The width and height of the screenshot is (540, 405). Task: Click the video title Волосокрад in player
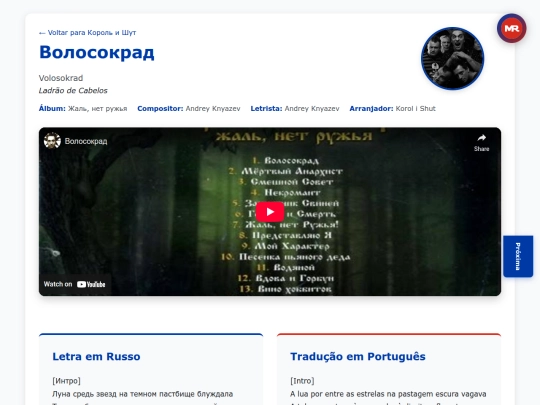point(86,141)
